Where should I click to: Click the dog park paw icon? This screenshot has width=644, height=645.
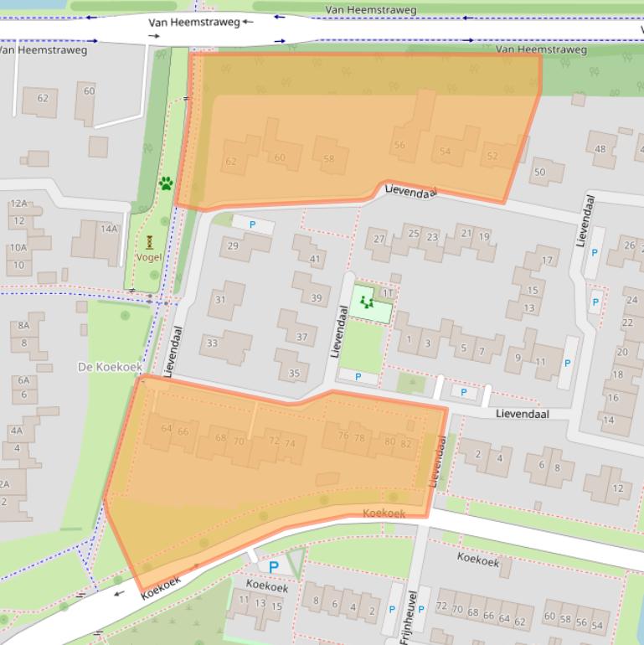tap(166, 183)
